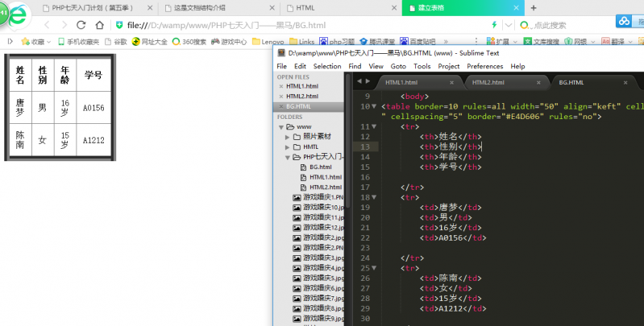Close HTML1.html in Open Files list

point(280,86)
